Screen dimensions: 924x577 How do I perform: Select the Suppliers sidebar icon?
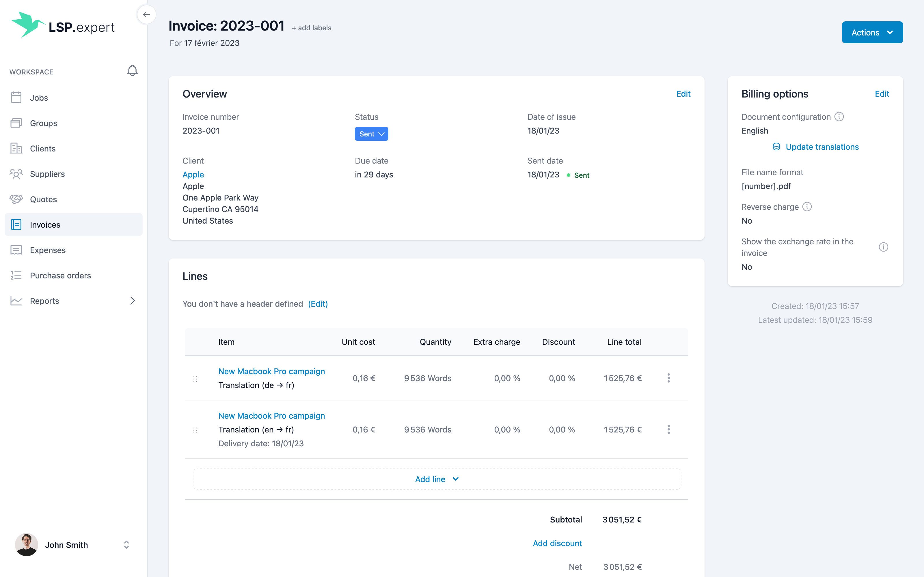pos(16,174)
